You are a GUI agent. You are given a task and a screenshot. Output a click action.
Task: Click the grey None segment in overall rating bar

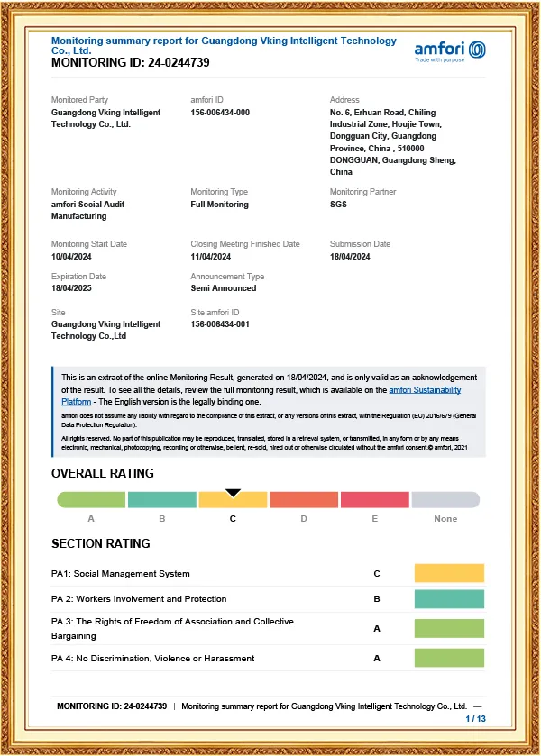[x=445, y=500]
